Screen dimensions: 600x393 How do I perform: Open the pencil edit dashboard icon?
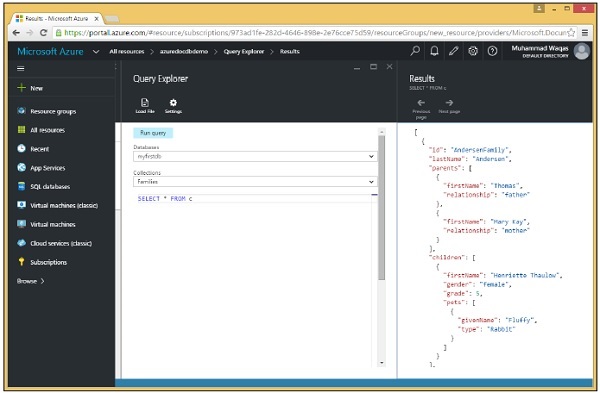click(454, 51)
